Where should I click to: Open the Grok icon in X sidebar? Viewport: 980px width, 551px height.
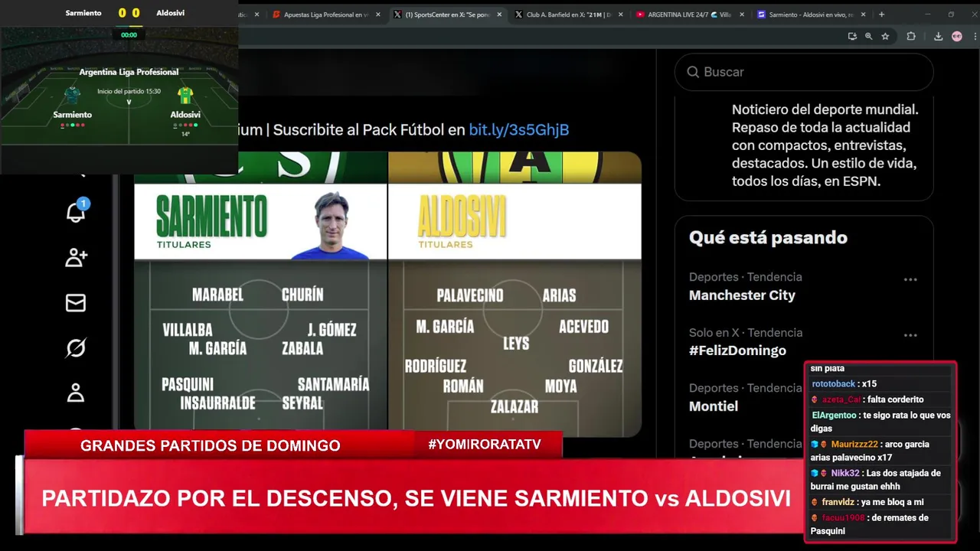[76, 348]
